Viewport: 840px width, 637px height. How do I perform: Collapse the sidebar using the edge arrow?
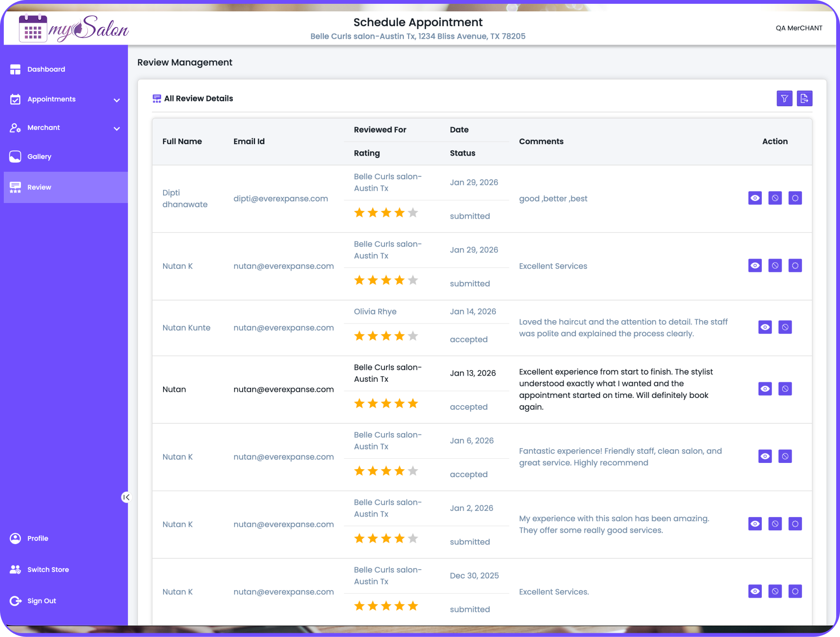click(126, 497)
